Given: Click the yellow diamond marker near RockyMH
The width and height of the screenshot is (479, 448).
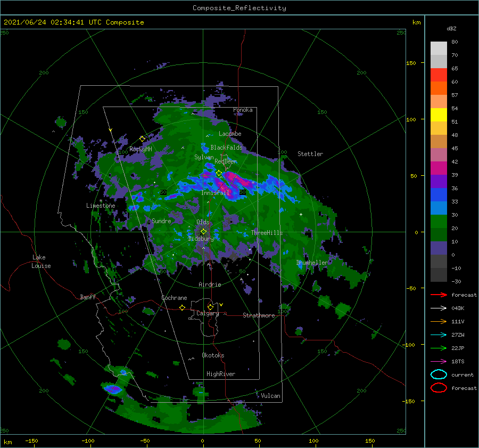Looking at the screenshot, I should 142,139.
